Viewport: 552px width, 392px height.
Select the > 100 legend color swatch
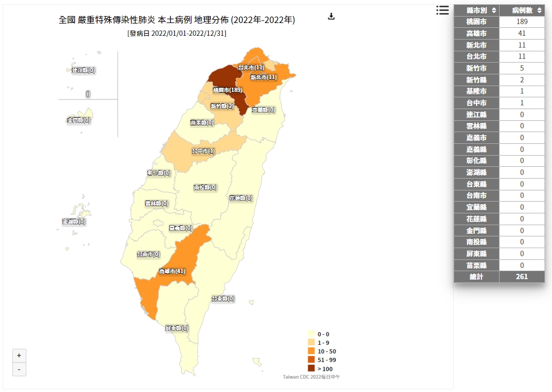pos(311,368)
